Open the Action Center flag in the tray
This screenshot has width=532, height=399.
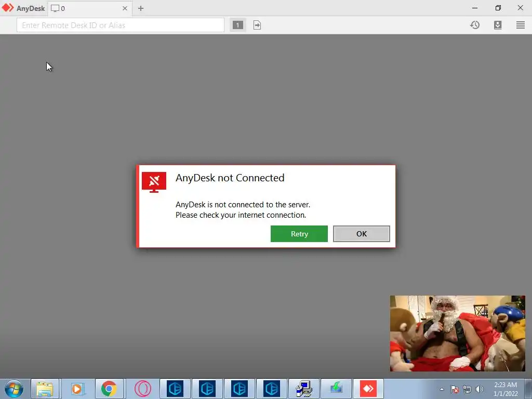click(x=455, y=389)
